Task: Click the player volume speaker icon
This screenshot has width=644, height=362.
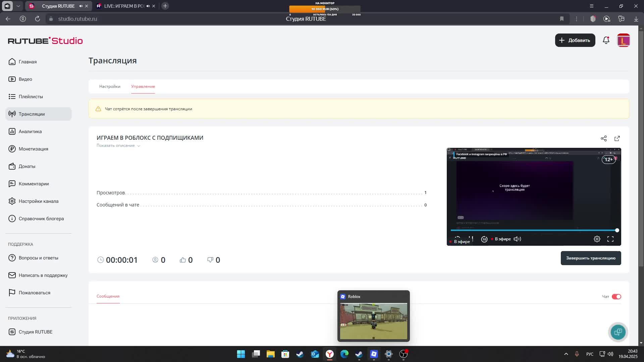Action: pyautogui.click(x=517, y=239)
